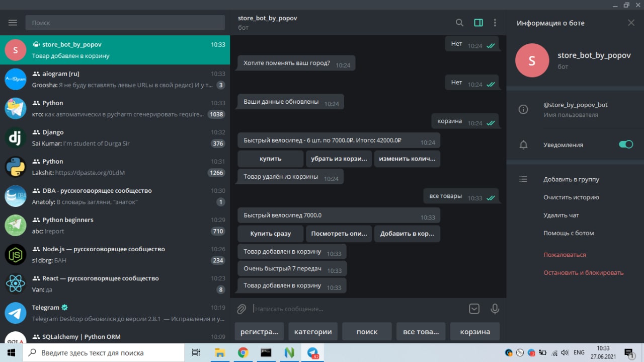Select the store_bot_by_popov chat in list
The image size is (644, 362).
tap(115, 50)
